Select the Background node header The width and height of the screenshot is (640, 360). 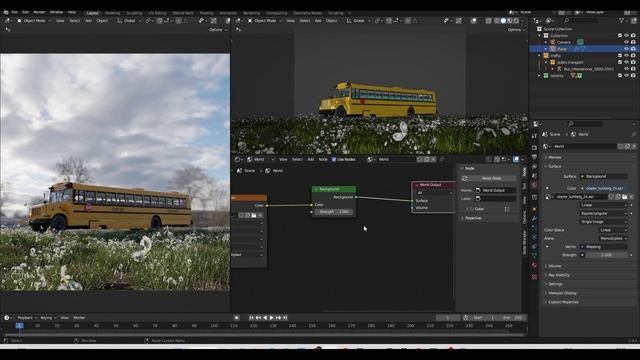pyautogui.click(x=334, y=189)
